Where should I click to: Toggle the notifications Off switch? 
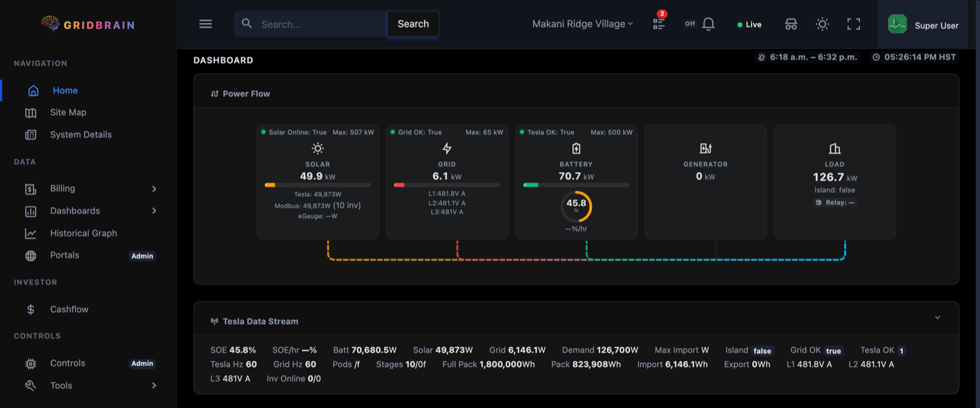click(x=690, y=24)
